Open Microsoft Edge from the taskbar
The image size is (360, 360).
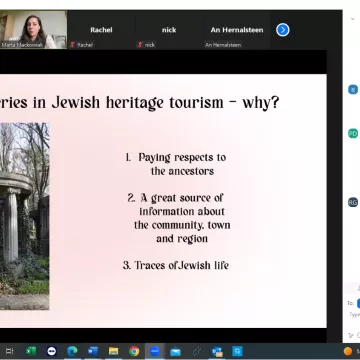[72, 351]
